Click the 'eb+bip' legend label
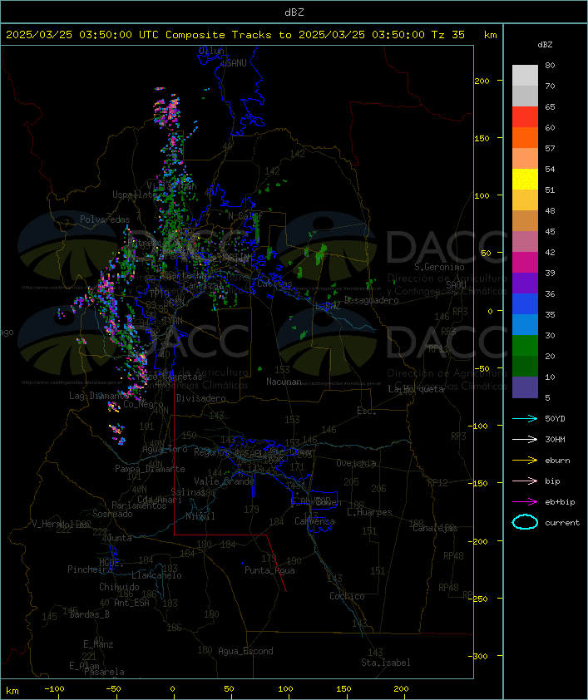Image resolution: width=588 pixels, height=700 pixels. (560, 502)
